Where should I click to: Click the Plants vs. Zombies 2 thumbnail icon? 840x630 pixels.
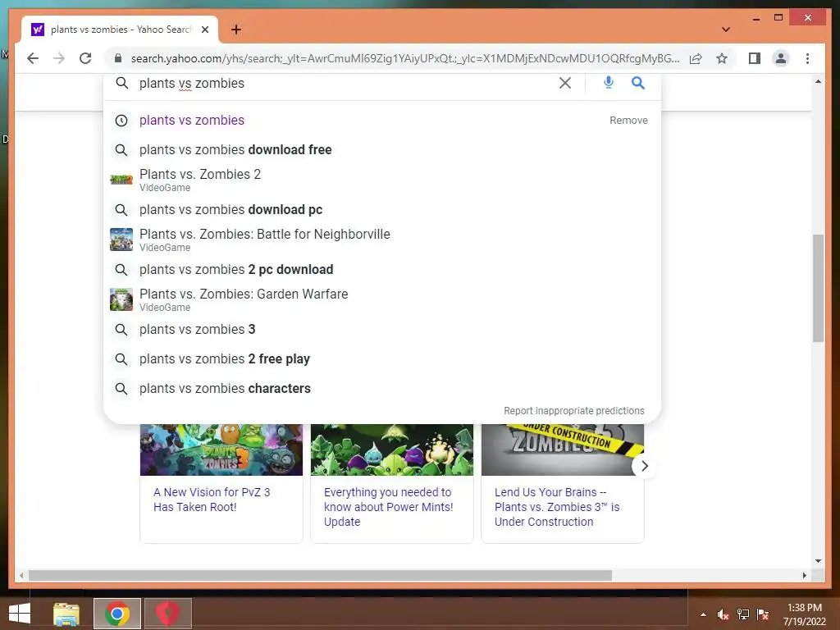click(121, 180)
